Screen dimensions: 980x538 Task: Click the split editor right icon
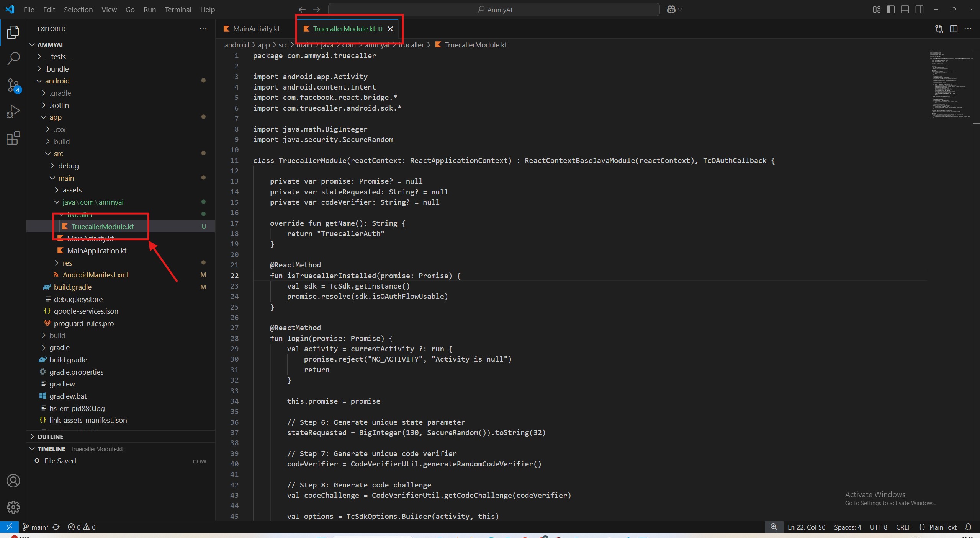954,29
